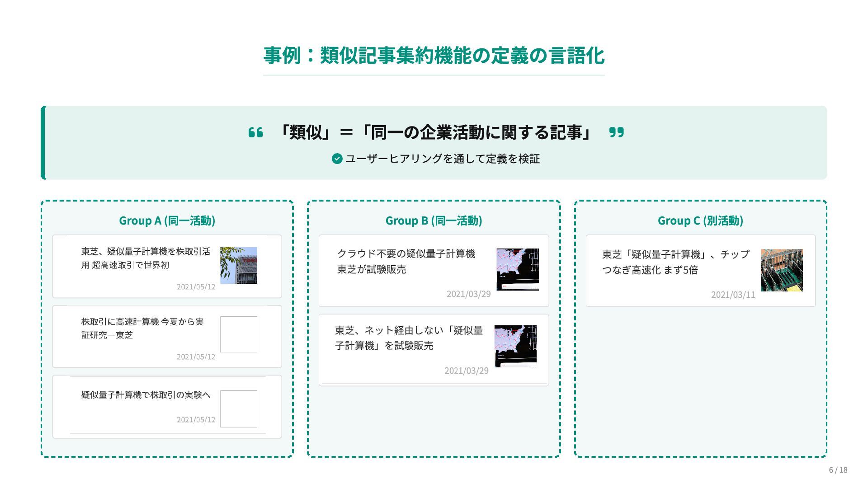The image size is (868, 488).
Task: Click empty thumbnail in 株取引に高速計算機 card
Action: pyautogui.click(x=238, y=334)
